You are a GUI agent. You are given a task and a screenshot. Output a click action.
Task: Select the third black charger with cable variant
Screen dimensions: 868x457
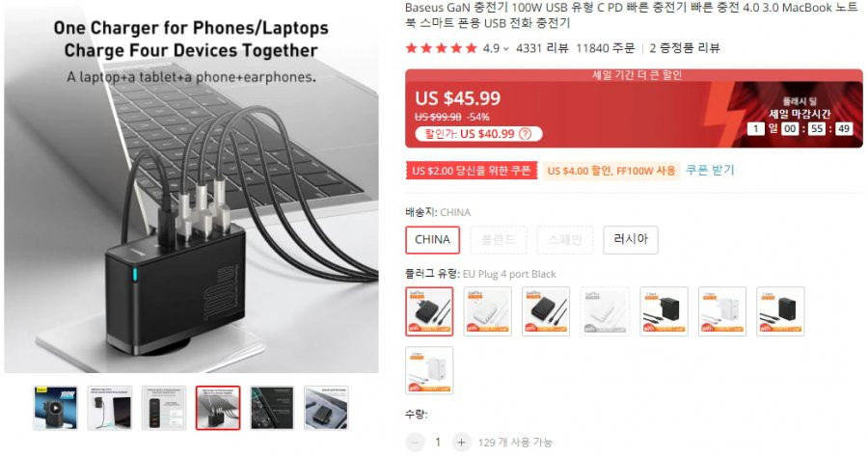[x=546, y=311]
